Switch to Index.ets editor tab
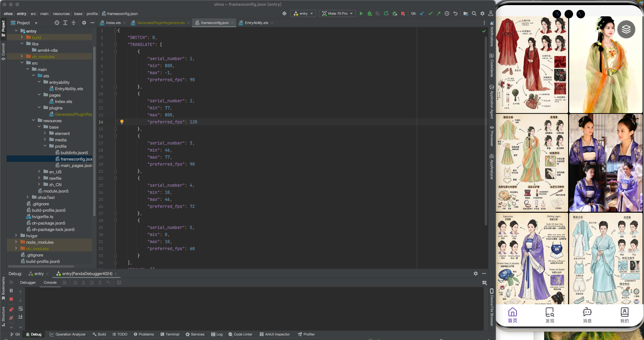Image resolution: width=644 pixels, height=340 pixels. tap(113, 23)
